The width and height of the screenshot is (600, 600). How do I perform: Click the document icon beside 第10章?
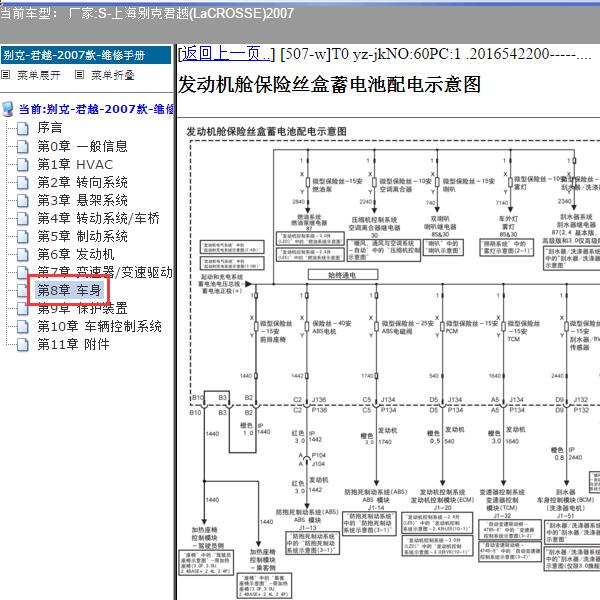(23, 327)
